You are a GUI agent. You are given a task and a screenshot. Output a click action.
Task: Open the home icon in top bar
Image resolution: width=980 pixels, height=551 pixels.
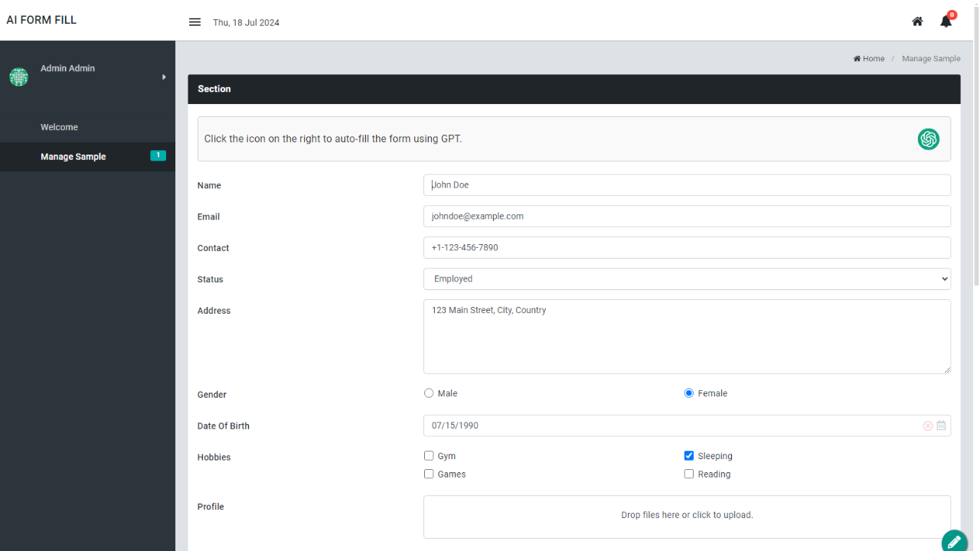[917, 21]
